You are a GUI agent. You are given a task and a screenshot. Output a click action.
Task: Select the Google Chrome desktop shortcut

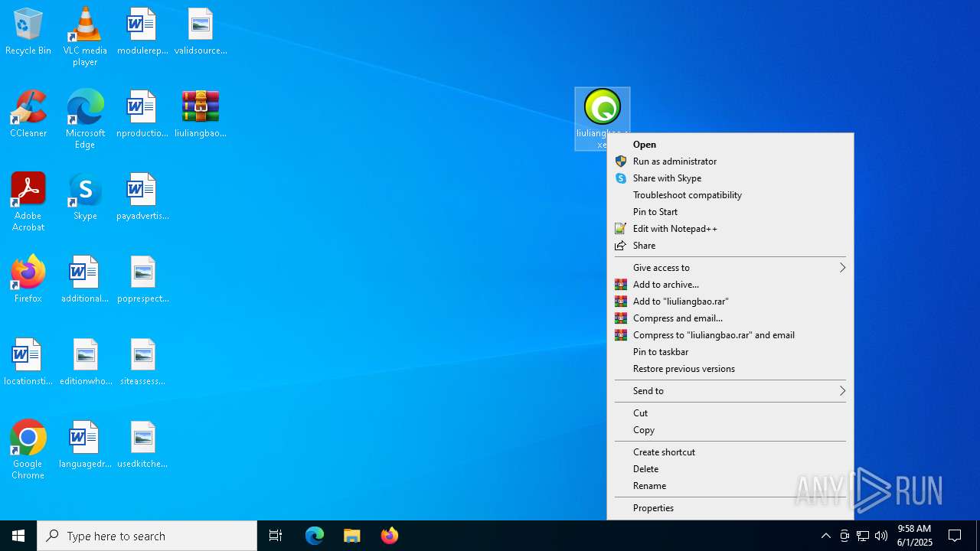28,450
